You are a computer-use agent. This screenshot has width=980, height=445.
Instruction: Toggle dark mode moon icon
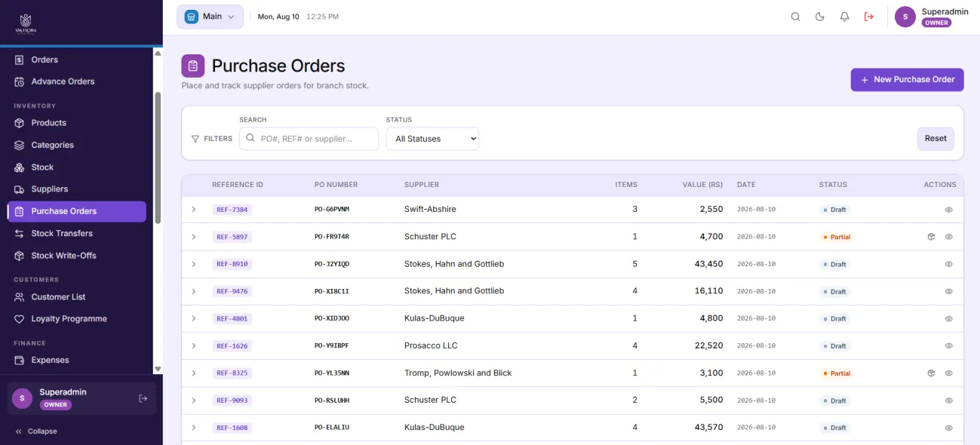point(820,17)
